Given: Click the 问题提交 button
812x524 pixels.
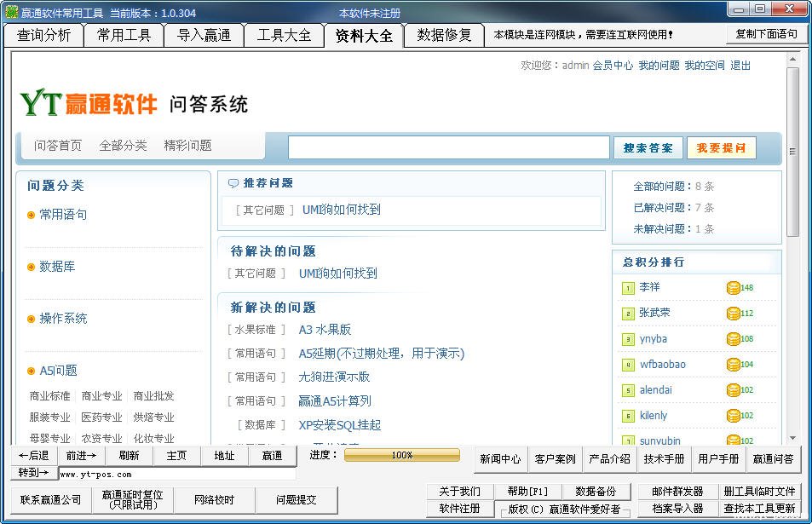Looking at the screenshot, I should (297, 500).
